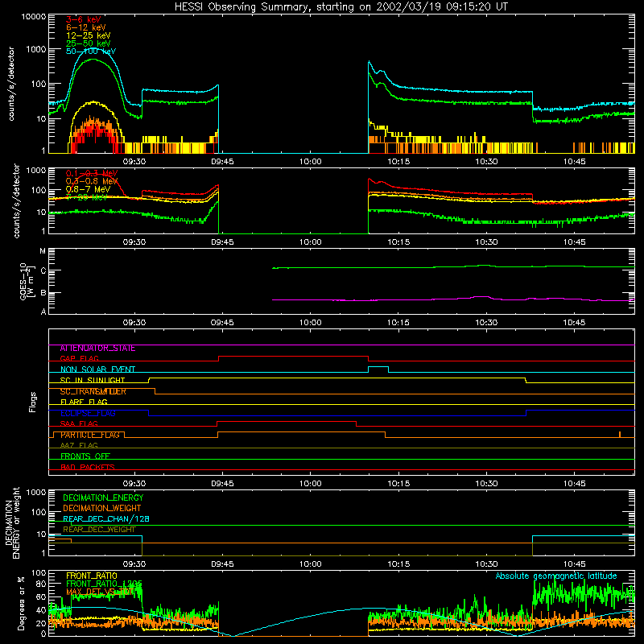Viewport: 644px width, 644px height.
Task: Click the MAX_DET_VS_TOT legend label
Action: click(x=100, y=592)
